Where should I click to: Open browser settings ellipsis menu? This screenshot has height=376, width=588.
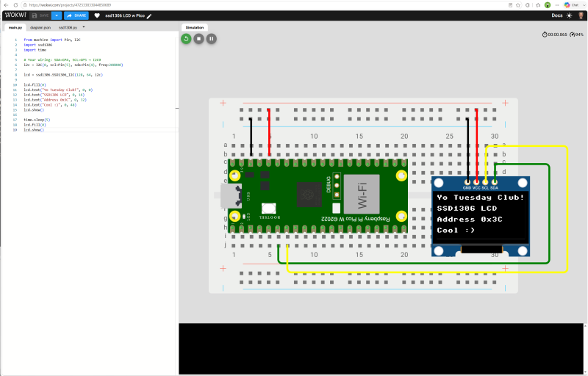point(557,5)
